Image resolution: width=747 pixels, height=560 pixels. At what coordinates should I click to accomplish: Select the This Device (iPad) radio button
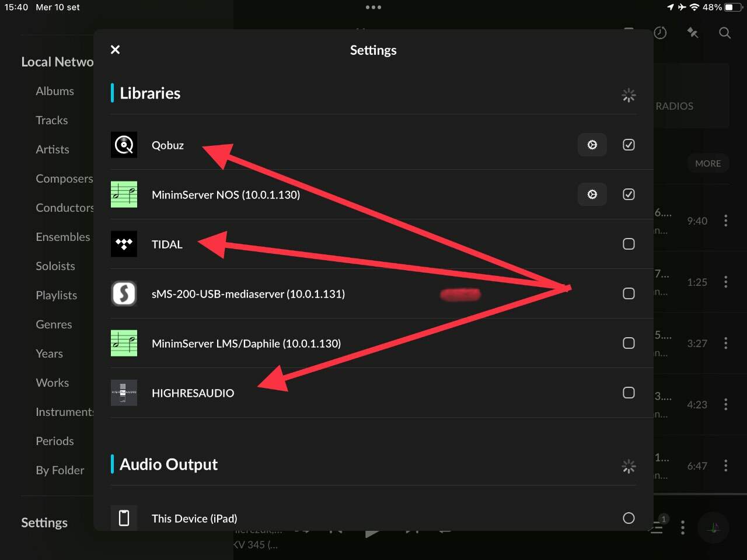tap(629, 518)
